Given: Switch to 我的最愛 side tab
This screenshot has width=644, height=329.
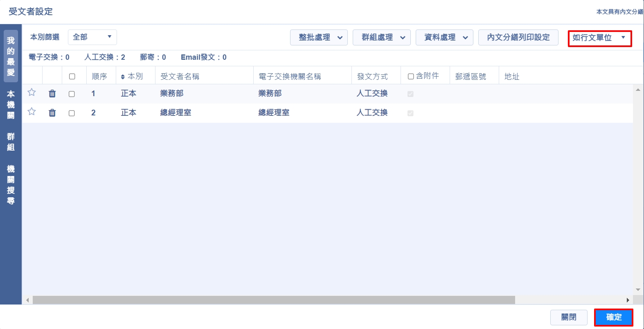Looking at the screenshot, I should tap(11, 56).
